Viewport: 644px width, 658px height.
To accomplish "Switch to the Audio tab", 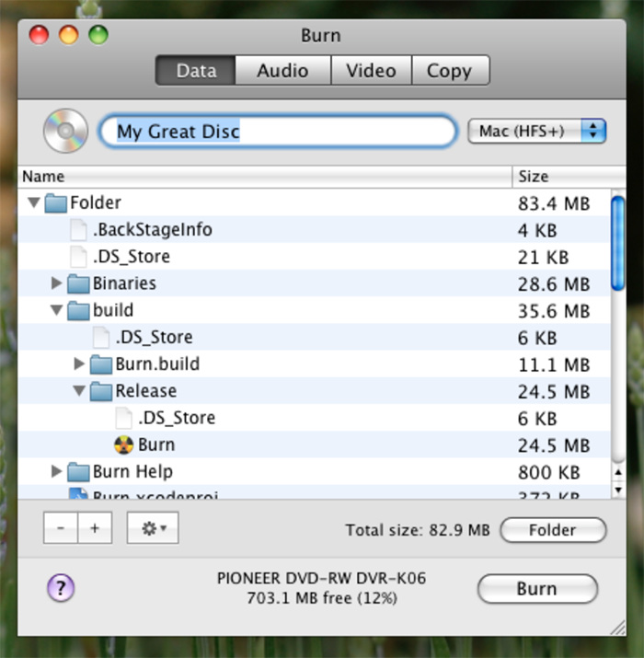I will 282,71.
